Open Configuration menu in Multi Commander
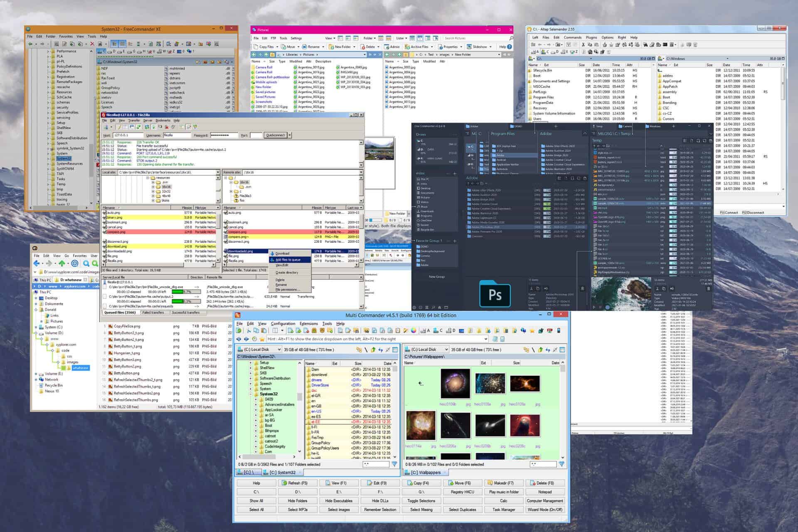 283,323
